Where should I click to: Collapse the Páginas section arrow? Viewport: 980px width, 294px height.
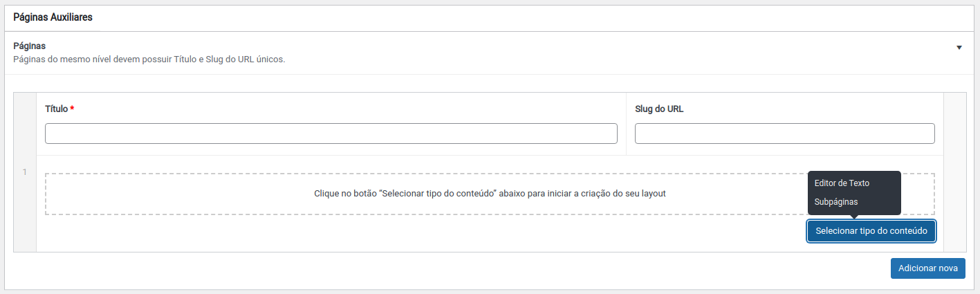coord(959,48)
